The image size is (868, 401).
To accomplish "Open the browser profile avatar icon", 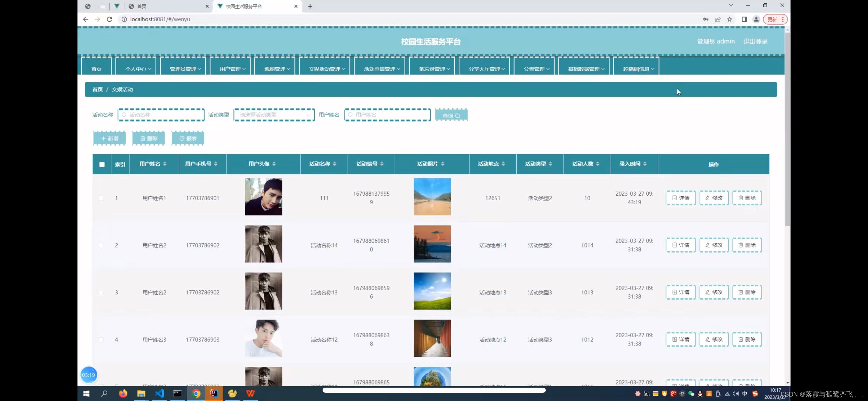I will point(756,19).
